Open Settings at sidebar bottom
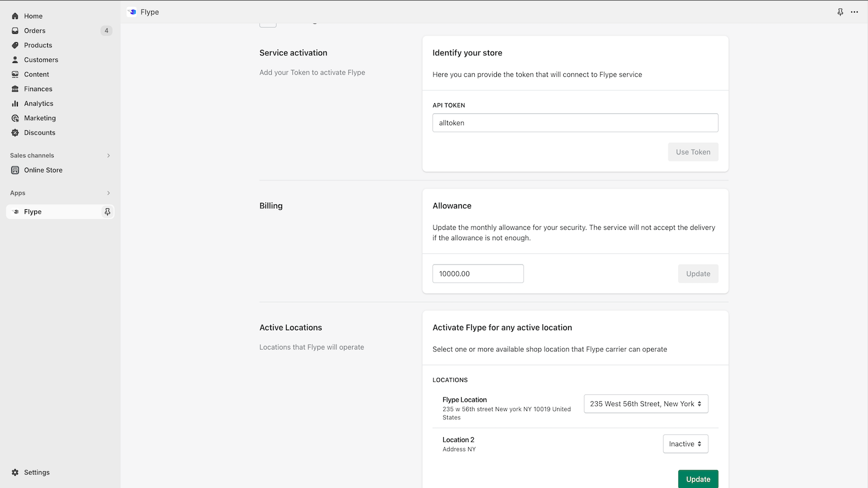Image resolution: width=868 pixels, height=488 pixels. (x=37, y=473)
